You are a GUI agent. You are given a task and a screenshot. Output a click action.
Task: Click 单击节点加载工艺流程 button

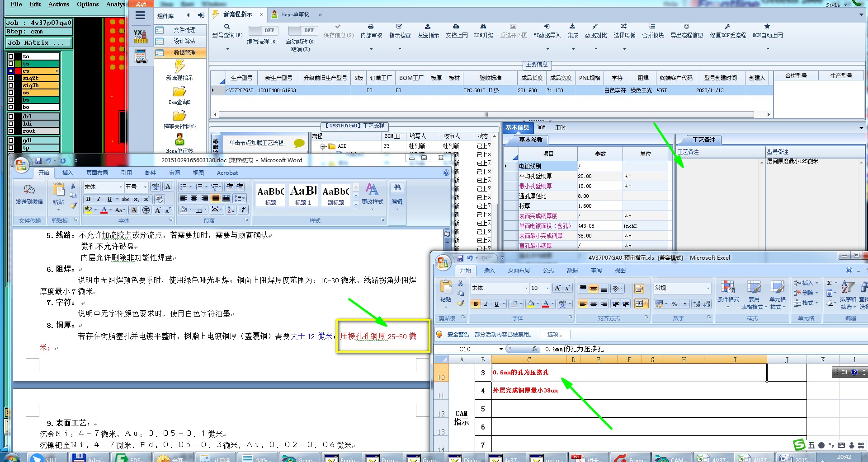[x=256, y=143]
